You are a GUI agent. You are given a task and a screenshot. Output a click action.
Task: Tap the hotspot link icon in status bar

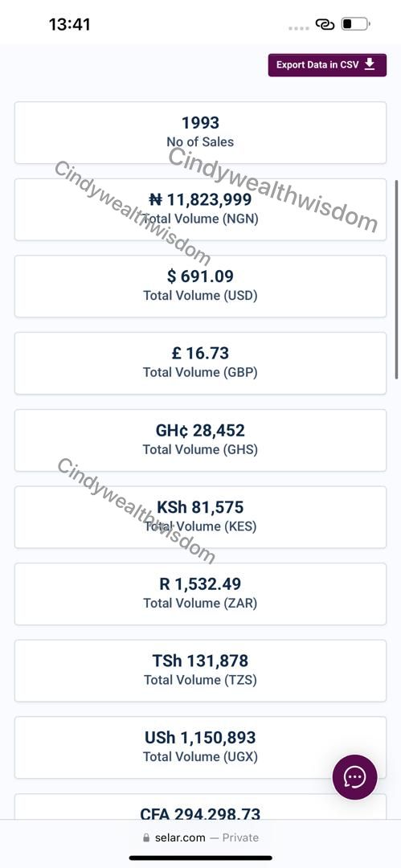point(325,24)
